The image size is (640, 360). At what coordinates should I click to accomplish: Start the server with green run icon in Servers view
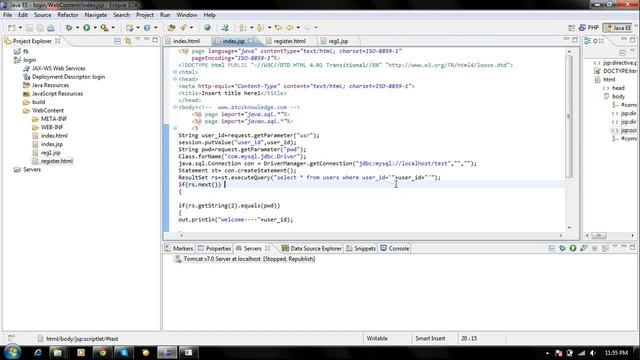(573, 248)
